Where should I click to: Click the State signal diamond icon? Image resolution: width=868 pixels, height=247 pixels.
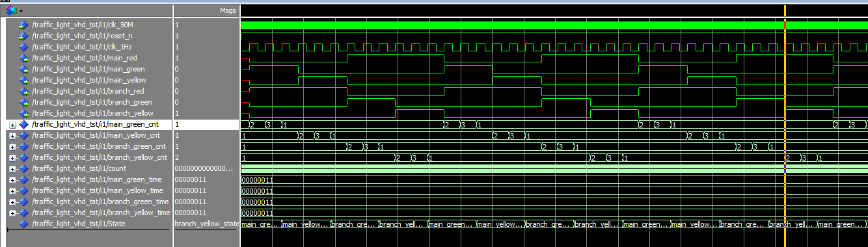pos(24,224)
